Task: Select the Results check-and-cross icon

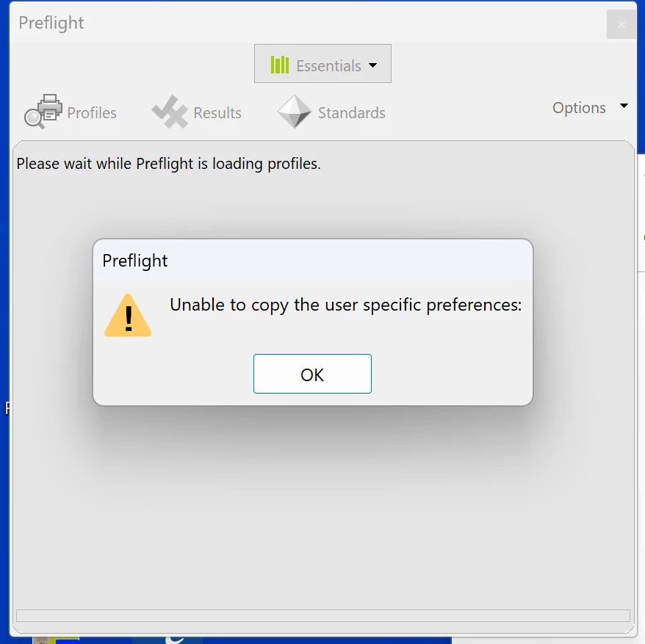Action: 170,112
